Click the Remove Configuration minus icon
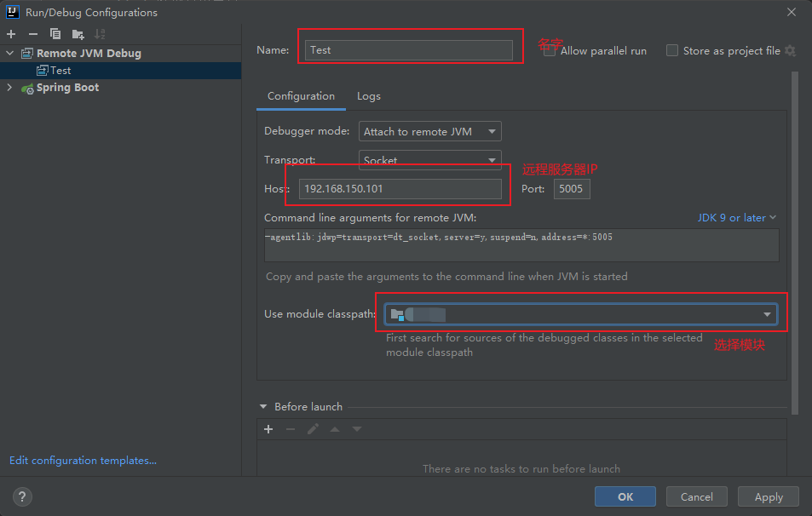Viewport: 812px width, 516px height. tap(33, 34)
